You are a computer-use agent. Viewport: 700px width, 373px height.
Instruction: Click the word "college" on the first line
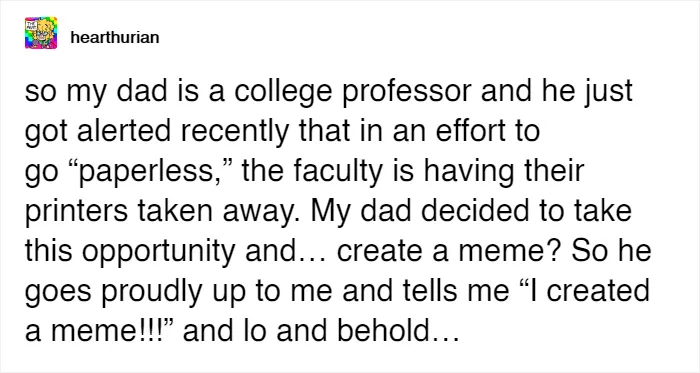click(x=284, y=91)
